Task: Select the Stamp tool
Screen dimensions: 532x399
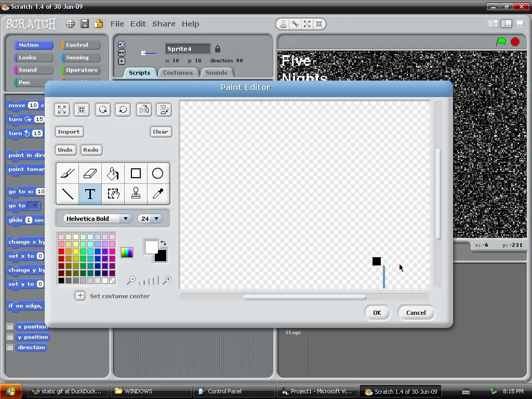Action: tap(136, 194)
